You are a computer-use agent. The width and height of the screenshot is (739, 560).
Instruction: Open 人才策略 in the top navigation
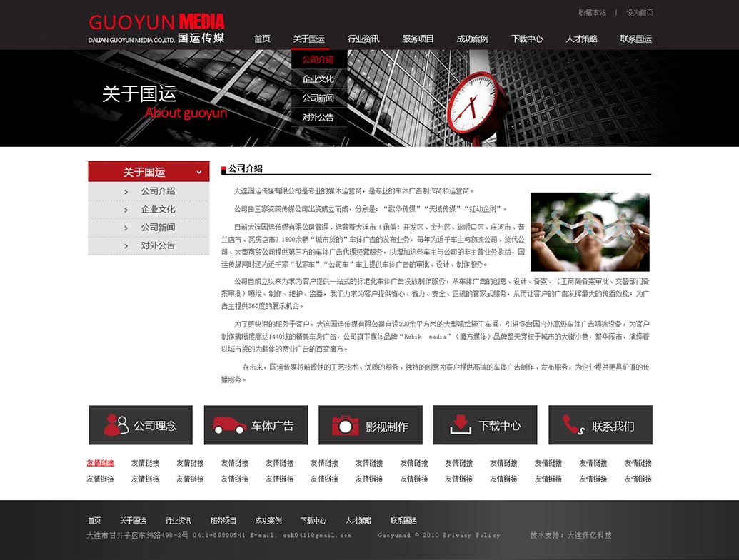pos(581,39)
